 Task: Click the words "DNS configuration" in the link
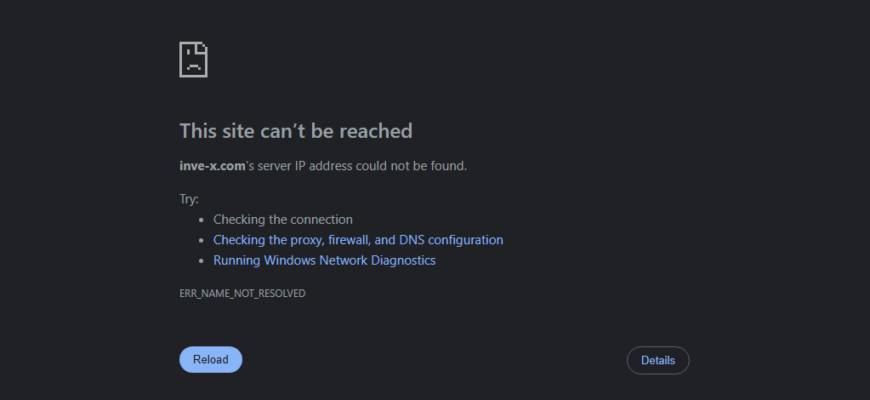point(451,240)
